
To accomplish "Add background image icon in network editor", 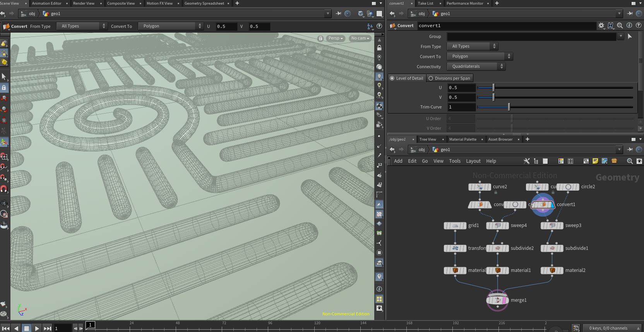I will click(605, 161).
